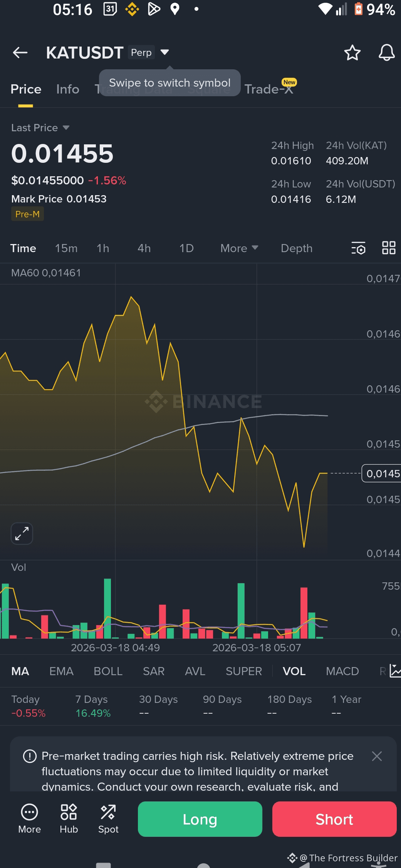
Task: Open Spot trading icon
Action: pos(108,819)
